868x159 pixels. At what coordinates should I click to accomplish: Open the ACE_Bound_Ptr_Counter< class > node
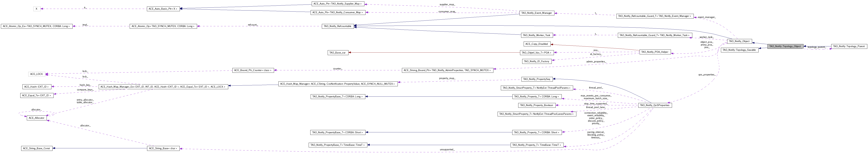[x=253, y=70]
